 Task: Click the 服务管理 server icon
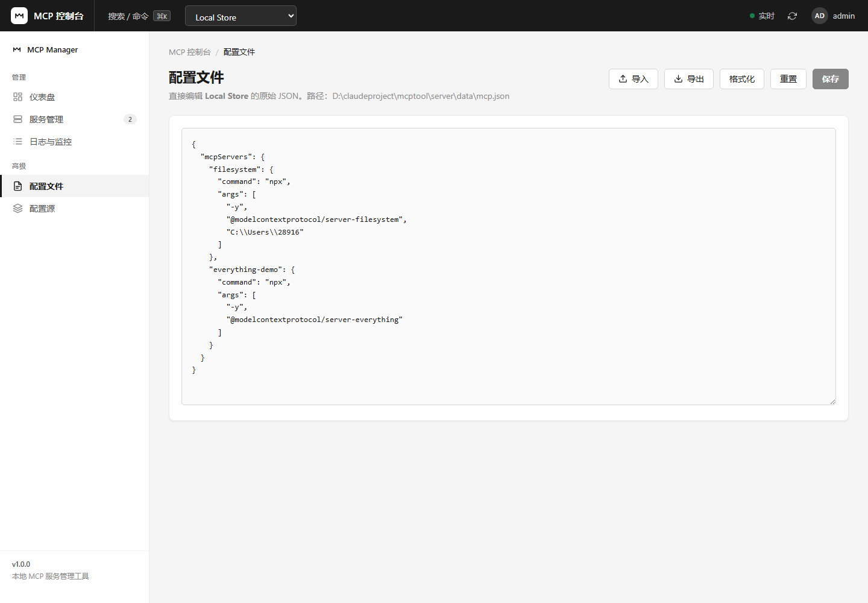17,119
